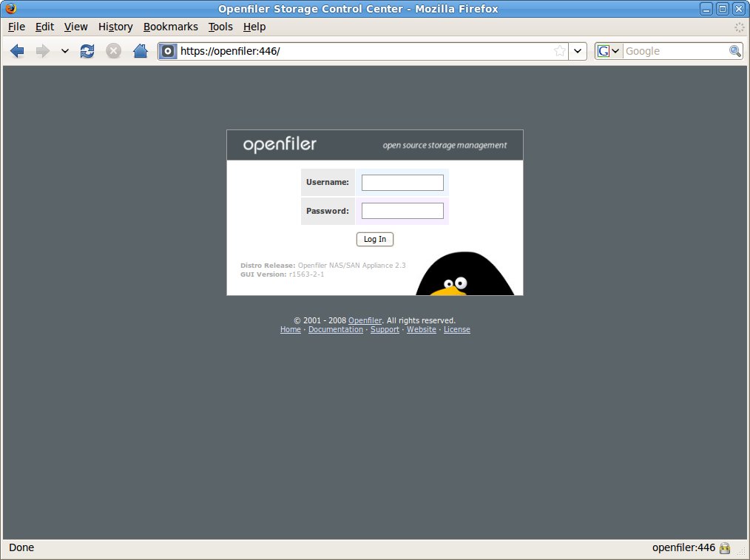Open the search engine selector dropdown
Screen dimensions: 750x560
(609, 51)
